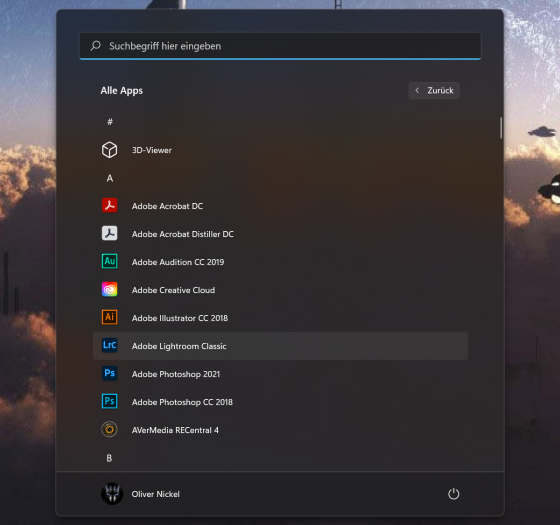Viewport: 560px width, 525px height.
Task: Click the Adobe Creative Cloud rainbow icon
Action: (109, 290)
